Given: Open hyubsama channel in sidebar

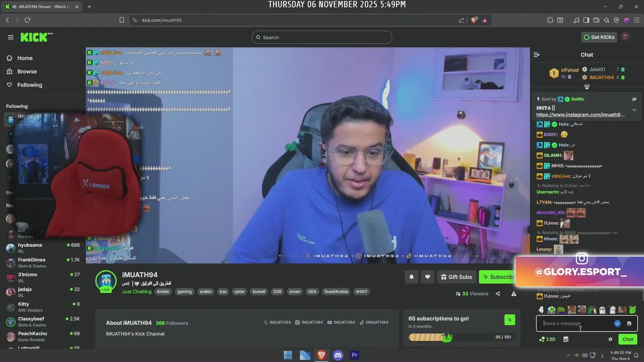Looking at the screenshot, I should [43, 248].
